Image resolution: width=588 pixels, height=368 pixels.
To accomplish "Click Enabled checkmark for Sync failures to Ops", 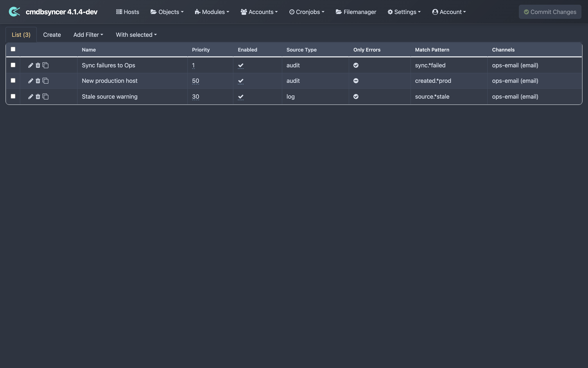I will click(x=241, y=65).
